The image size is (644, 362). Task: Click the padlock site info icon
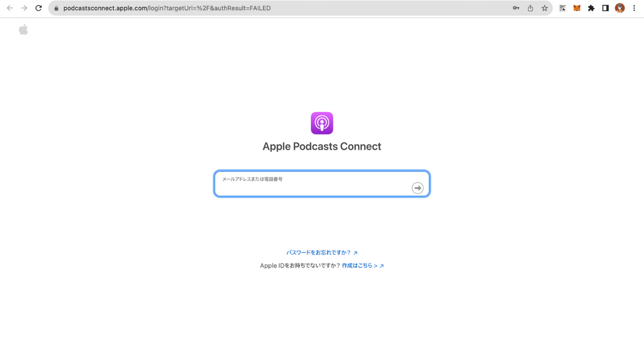pos(56,9)
